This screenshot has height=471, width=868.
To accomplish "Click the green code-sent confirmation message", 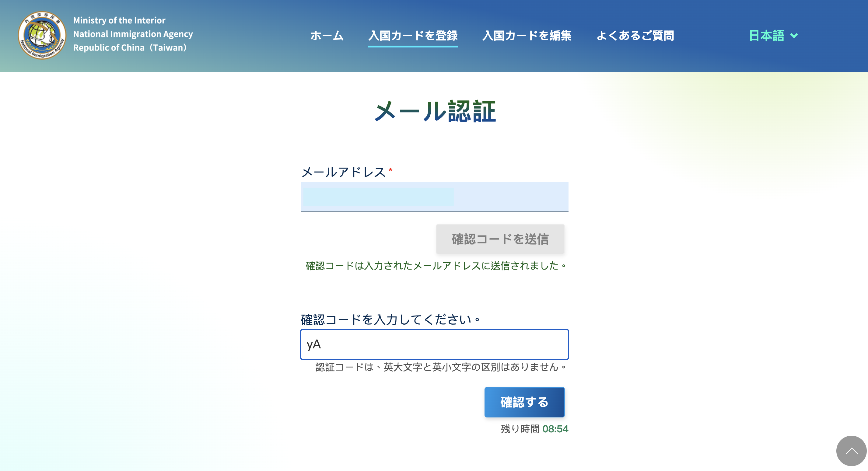I will tap(436, 266).
